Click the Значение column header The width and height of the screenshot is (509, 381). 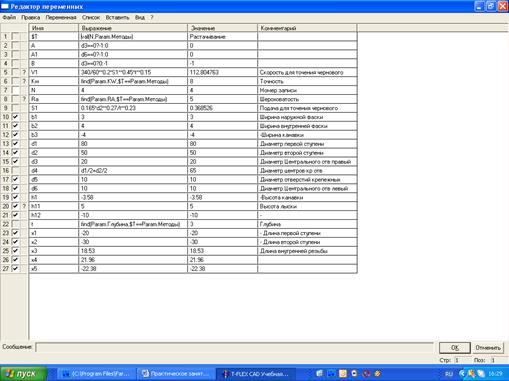pyautogui.click(x=222, y=28)
